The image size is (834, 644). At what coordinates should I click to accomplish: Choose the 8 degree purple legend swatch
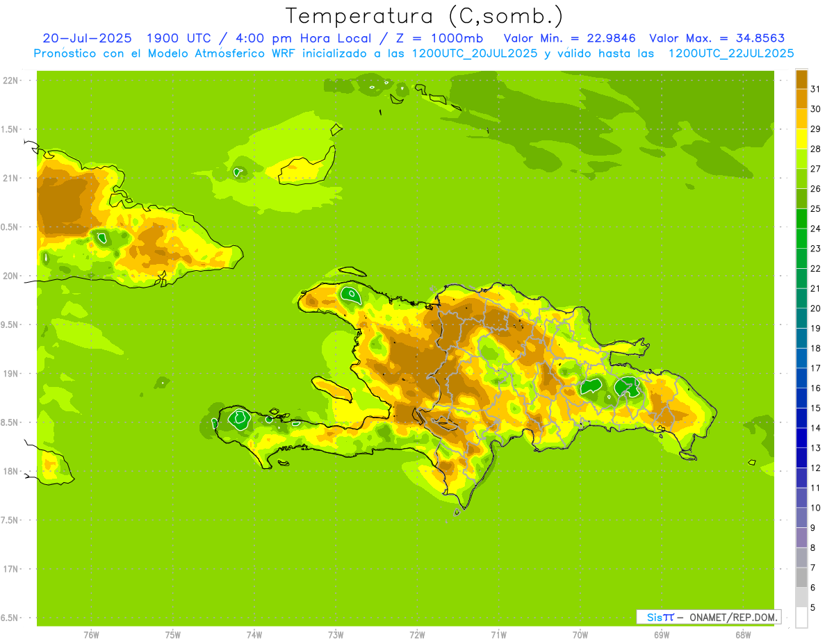click(801, 538)
